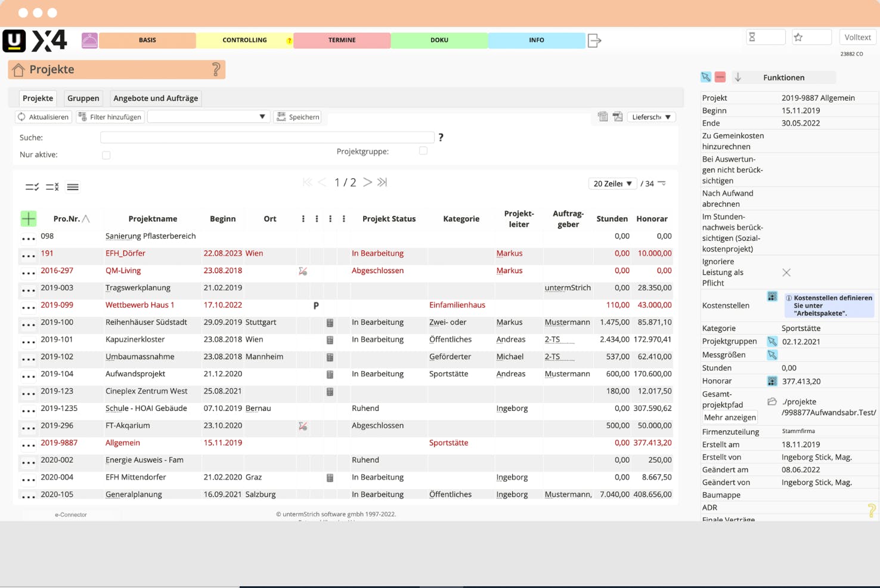880x588 pixels.
Task: Click in the Suche input field
Action: pyautogui.click(x=267, y=138)
